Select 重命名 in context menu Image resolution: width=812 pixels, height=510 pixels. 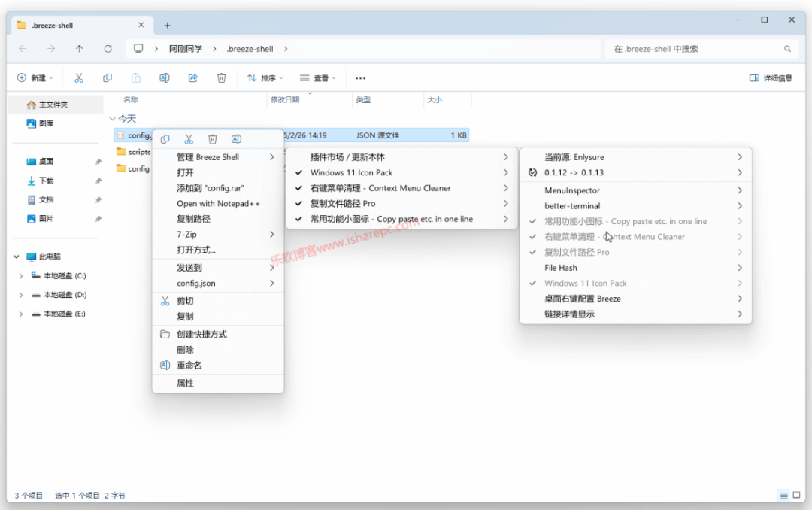[x=218, y=366]
